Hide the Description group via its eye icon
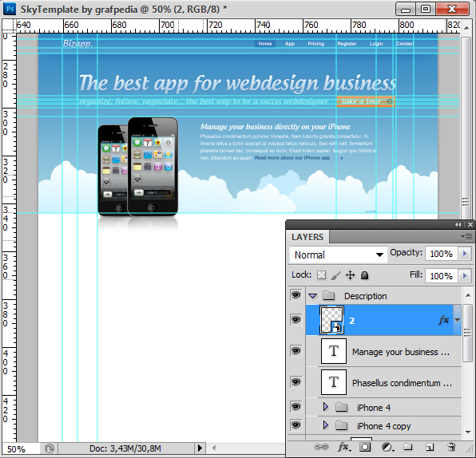 pos(296,295)
